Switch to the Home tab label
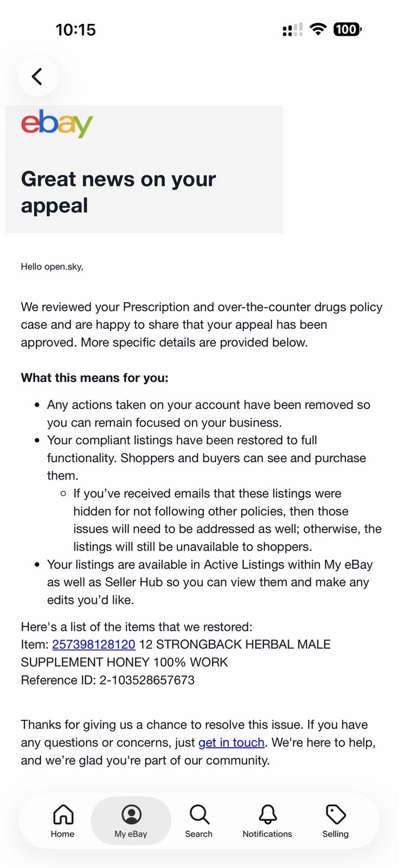Viewport: 399px width, 868px height. 63,834
